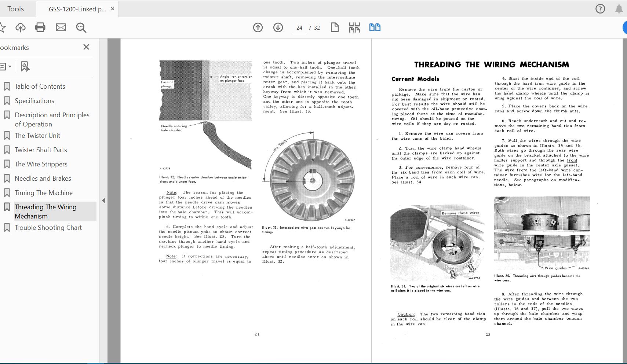The image size is (627, 364).
Task: Select the GSS-1200-Linked document tab
Action: (77, 9)
